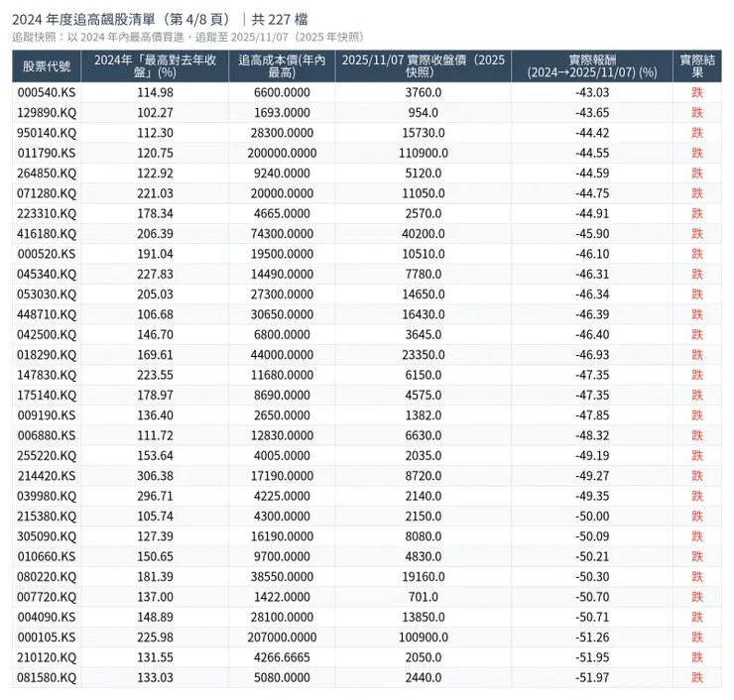This screenshot has width=734, height=700.
Task: Click the 2024 gain value 221.03
Action: pos(155,193)
